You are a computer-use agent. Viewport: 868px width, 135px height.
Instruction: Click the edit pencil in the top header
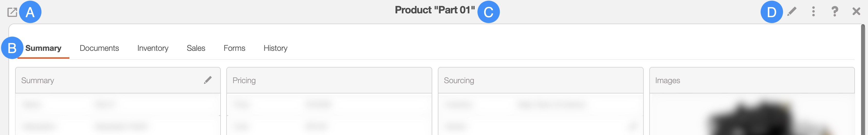[791, 12]
